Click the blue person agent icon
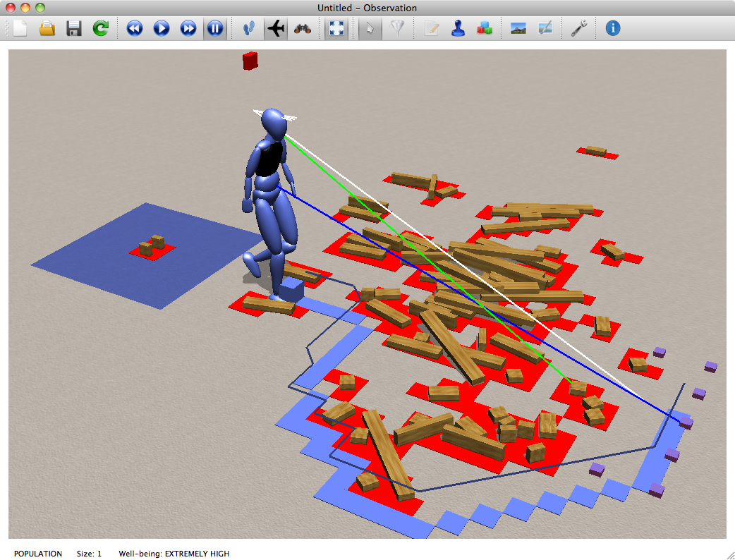Screen dimensions: 735x560 pyautogui.click(x=458, y=28)
